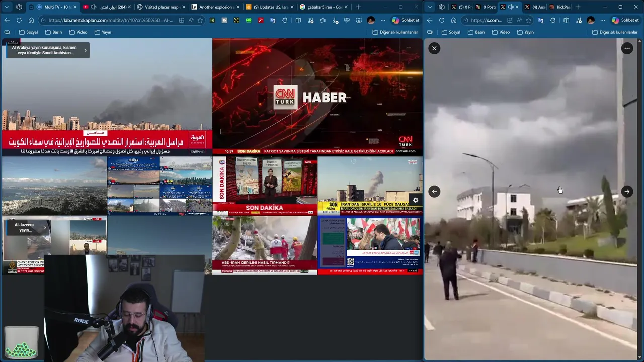Open Basın bookmarks folder in the left window
This screenshot has height=362, width=644.
click(53, 32)
